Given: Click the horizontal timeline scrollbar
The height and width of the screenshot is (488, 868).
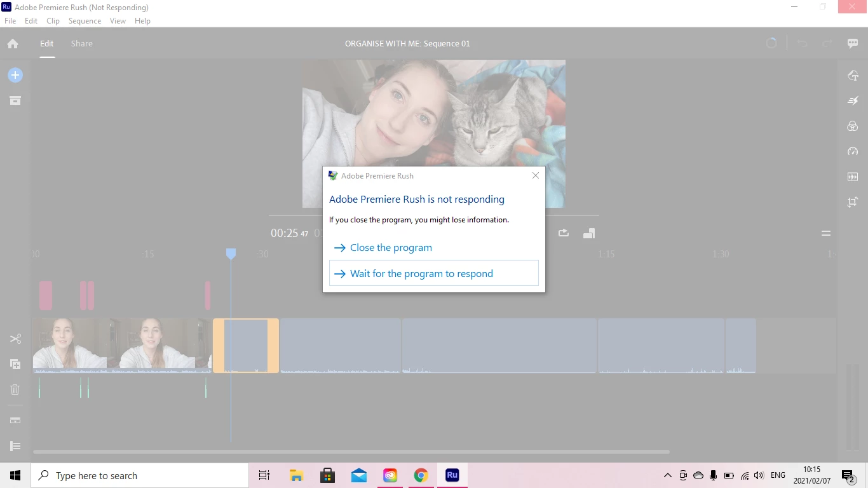Looking at the screenshot, I should point(351,452).
